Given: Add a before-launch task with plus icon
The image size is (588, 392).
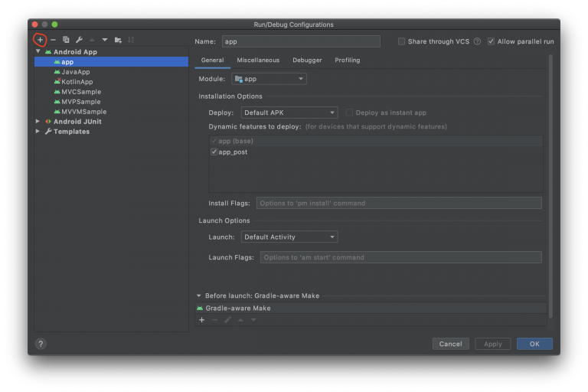Looking at the screenshot, I should click(x=202, y=320).
